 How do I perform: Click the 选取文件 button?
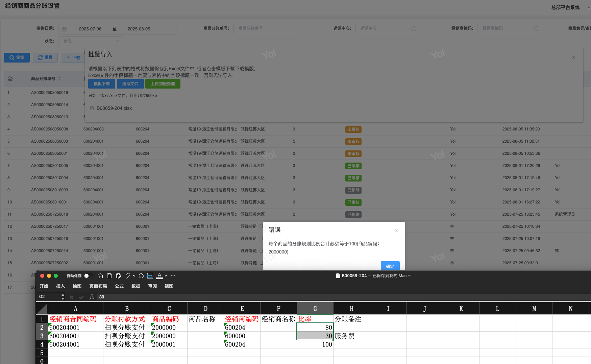pyautogui.click(x=130, y=84)
